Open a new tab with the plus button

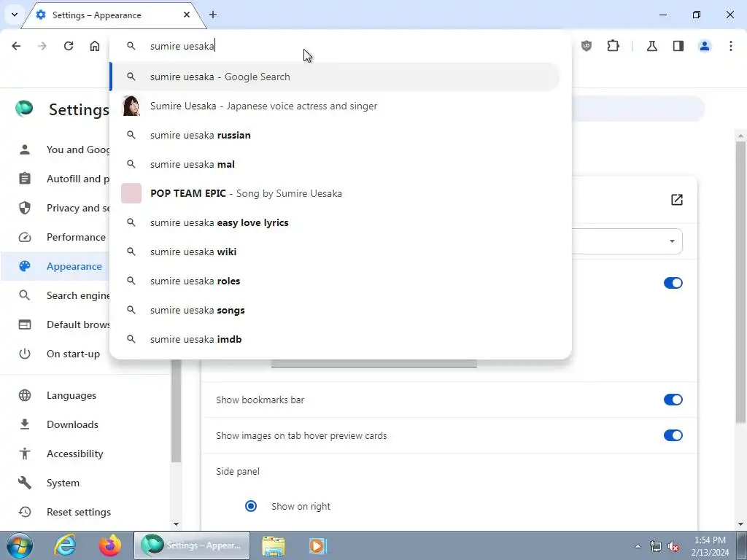(x=213, y=15)
